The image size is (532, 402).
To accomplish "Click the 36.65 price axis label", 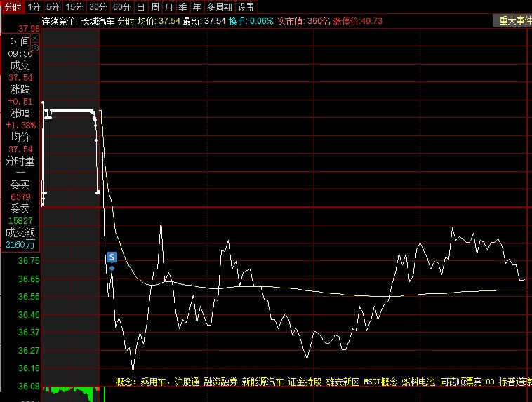I will [x=29, y=279].
